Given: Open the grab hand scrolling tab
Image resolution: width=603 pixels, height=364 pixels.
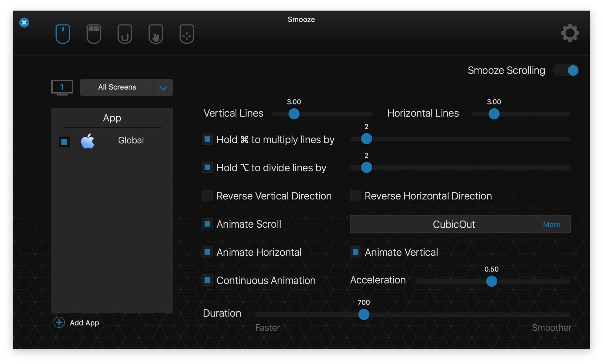Looking at the screenshot, I should point(156,34).
